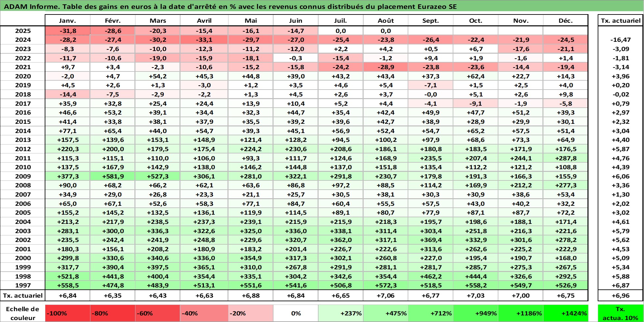Viewport: 644px width, 322px height.
Task: Click the Nov. column header
Action: (x=521, y=20)
